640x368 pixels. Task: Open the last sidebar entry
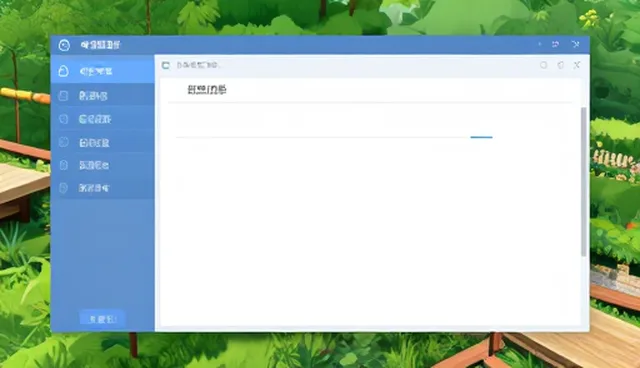click(102, 188)
